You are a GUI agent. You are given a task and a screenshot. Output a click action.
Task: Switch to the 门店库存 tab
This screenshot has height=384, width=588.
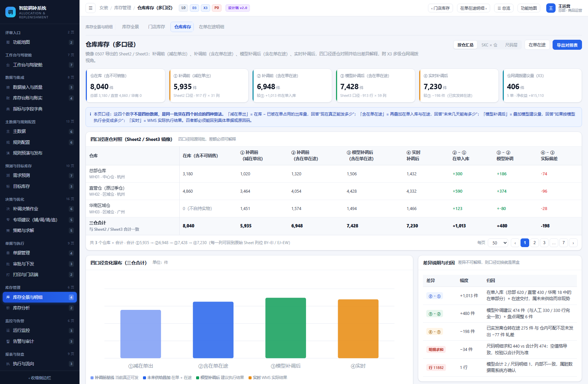pyautogui.click(x=156, y=27)
